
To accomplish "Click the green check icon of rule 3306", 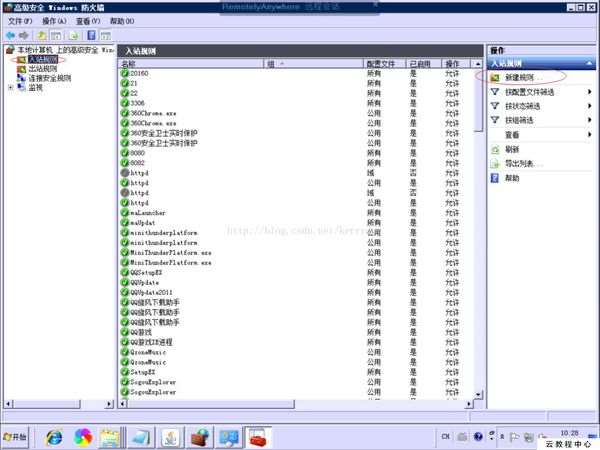I will (125, 103).
